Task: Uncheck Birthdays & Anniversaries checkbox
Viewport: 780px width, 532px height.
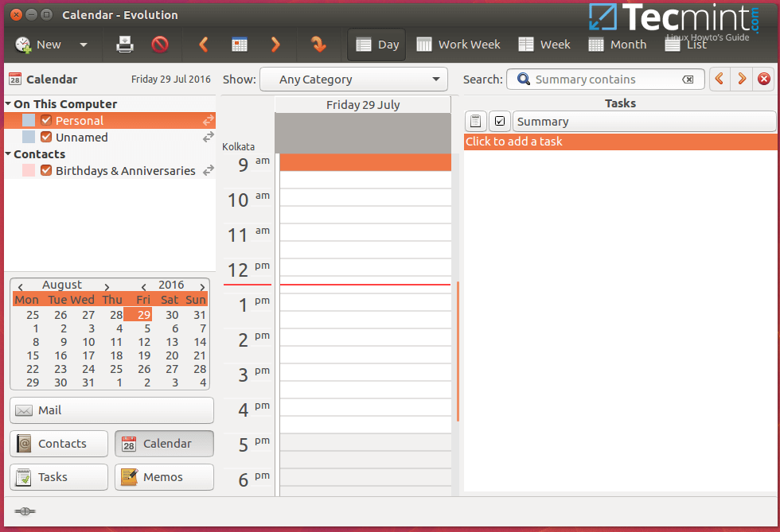Action: click(46, 170)
